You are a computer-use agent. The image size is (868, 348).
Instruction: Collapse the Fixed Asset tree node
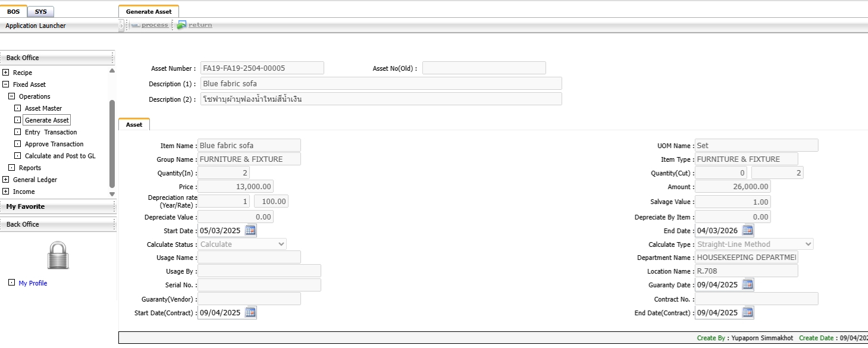click(x=6, y=84)
